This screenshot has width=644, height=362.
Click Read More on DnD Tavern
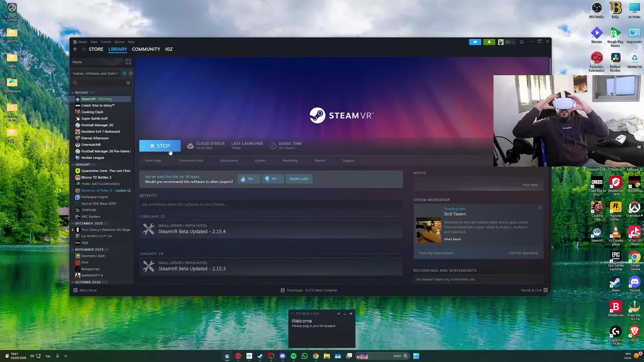tap(452, 239)
